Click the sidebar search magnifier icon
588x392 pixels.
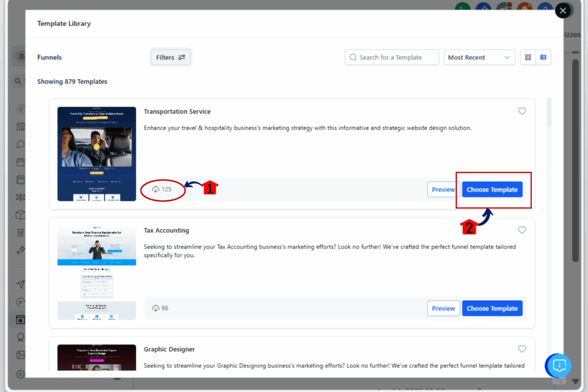(x=18, y=81)
